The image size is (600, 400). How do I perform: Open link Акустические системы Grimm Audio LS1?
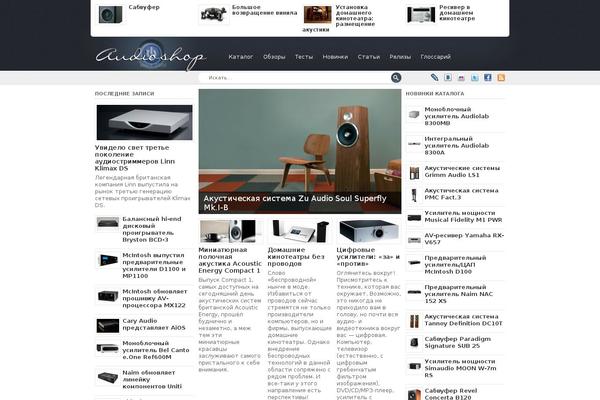coord(462,171)
